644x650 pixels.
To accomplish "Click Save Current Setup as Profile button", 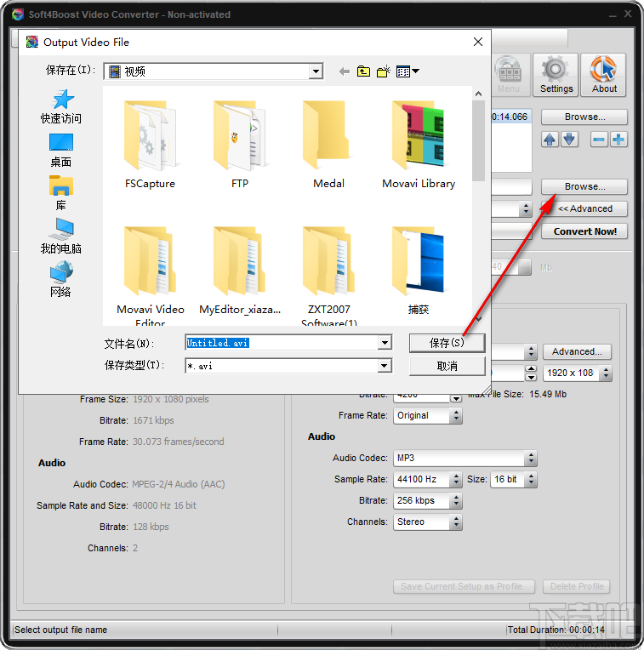I will [x=464, y=586].
